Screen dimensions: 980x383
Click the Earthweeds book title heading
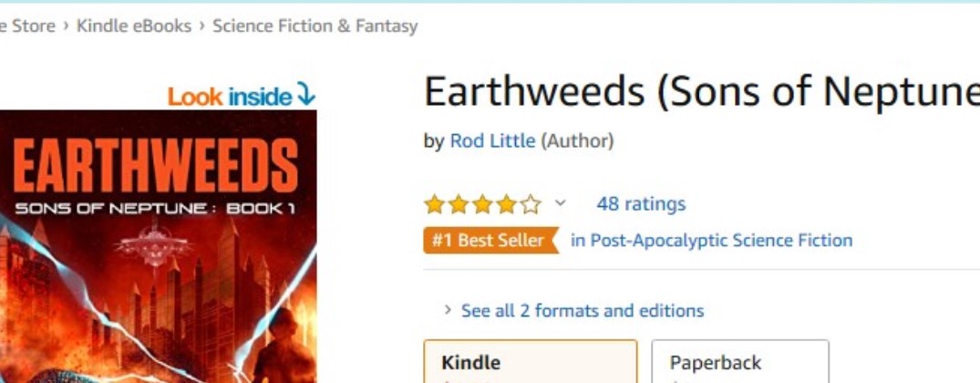(x=701, y=91)
